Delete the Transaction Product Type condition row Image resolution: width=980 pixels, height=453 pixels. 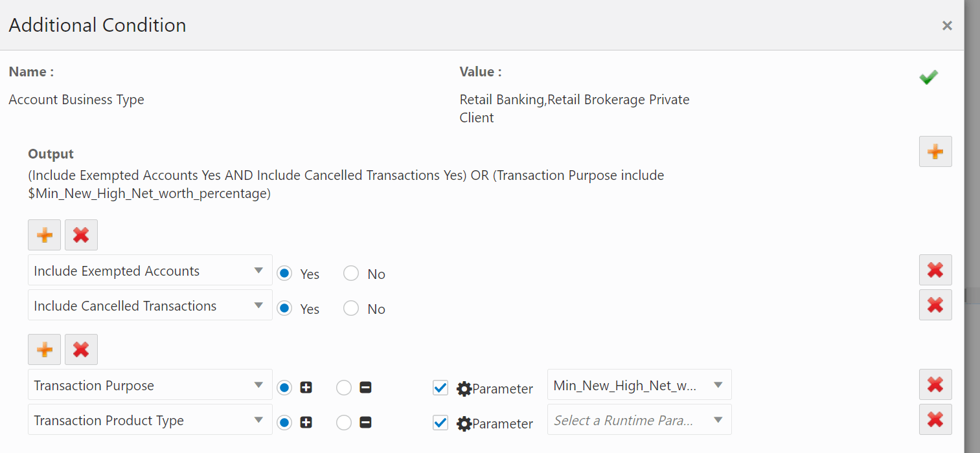pos(935,419)
